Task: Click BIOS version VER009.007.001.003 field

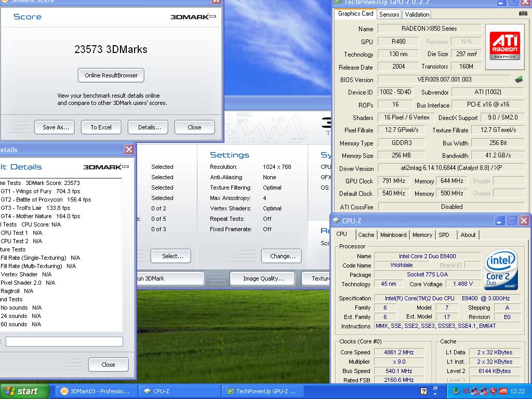Action: (444, 79)
